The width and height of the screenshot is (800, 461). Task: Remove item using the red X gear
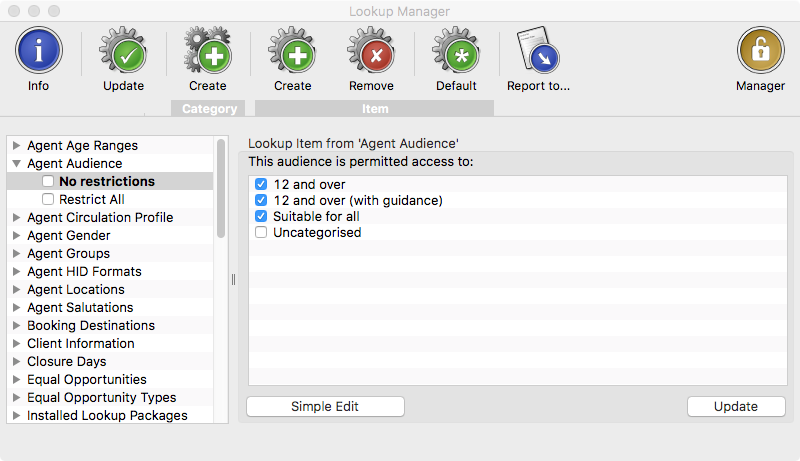(371, 51)
